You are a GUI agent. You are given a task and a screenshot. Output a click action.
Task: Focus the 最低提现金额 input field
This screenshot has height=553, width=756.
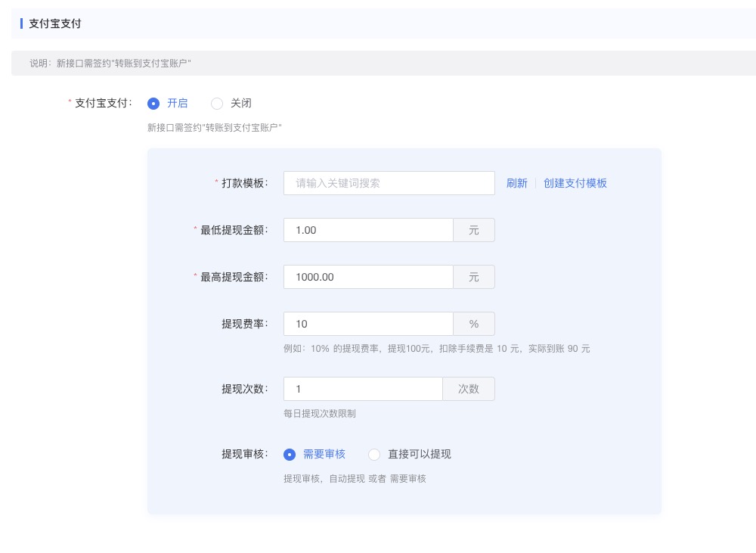pyautogui.click(x=368, y=230)
